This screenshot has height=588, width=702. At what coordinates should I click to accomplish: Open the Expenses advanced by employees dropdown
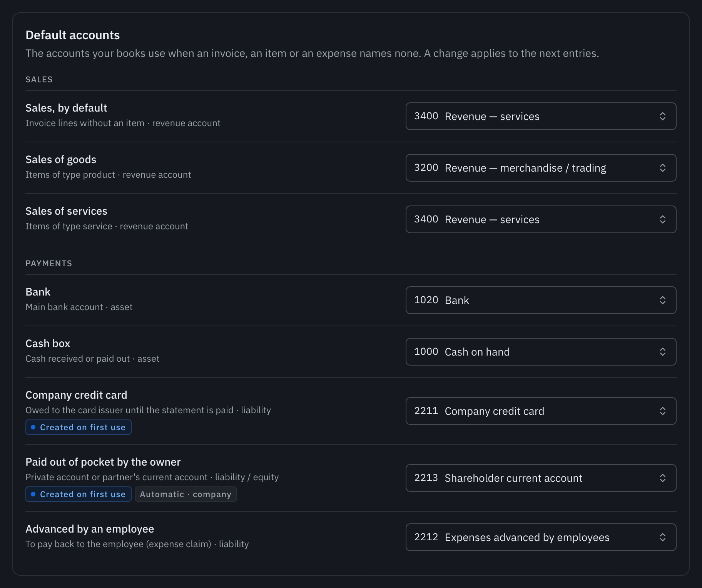(x=541, y=537)
